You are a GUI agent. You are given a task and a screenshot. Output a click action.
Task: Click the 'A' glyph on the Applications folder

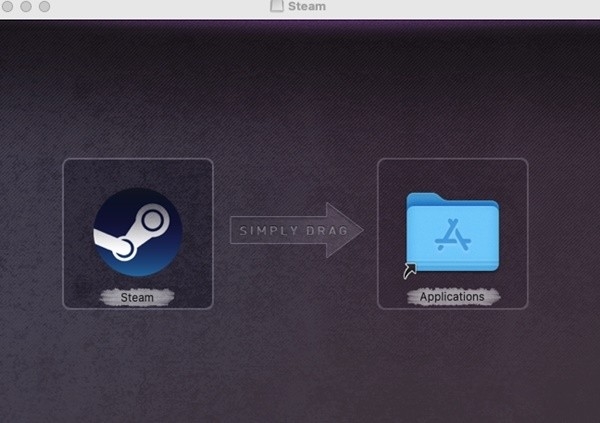(453, 237)
